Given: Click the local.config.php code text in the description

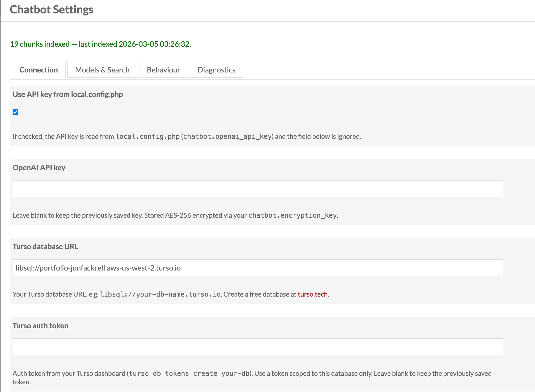Looking at the screenshot, I should tap(148, 136).
